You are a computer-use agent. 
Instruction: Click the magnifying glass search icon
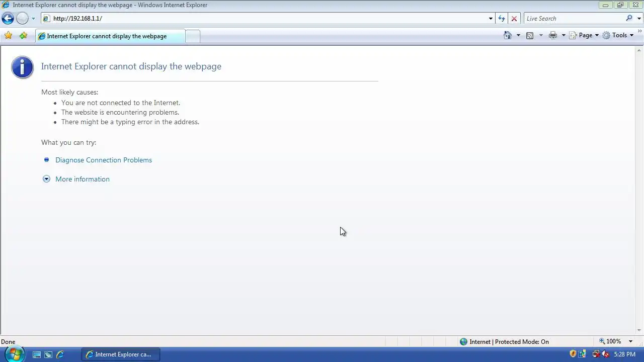pos(629,18)
